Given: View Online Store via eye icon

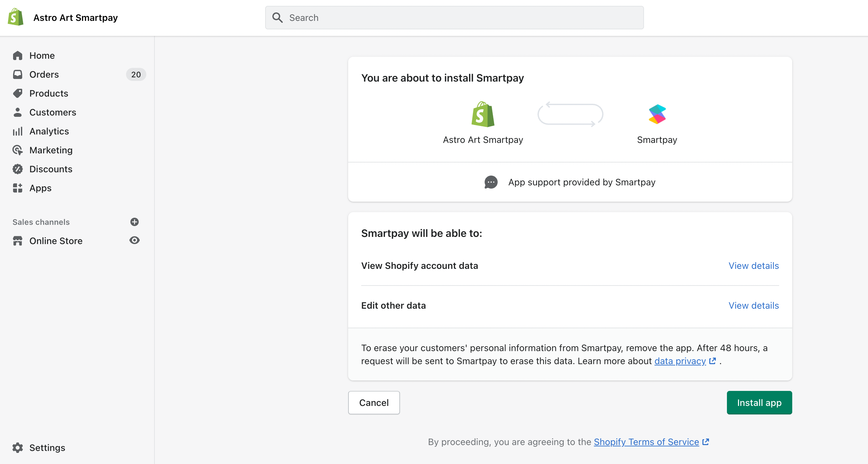Looking at the screenshot, I should coord(135,240).
